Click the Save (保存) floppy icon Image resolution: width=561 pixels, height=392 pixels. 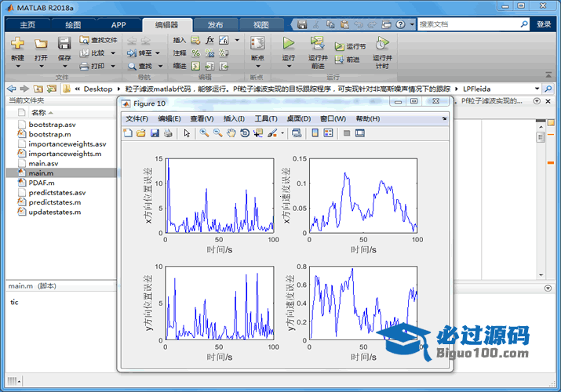pos(64,43)
